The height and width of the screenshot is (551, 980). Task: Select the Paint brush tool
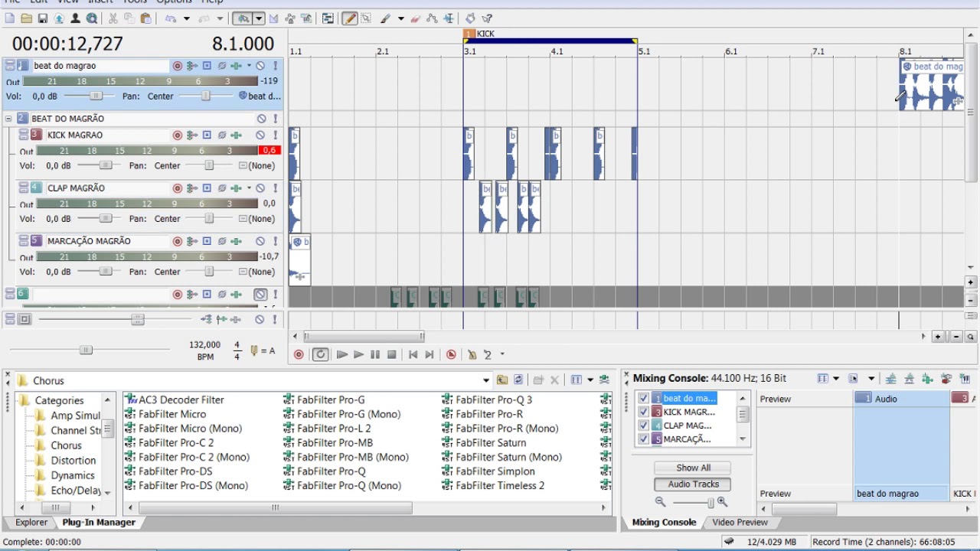tap(385, 18)
